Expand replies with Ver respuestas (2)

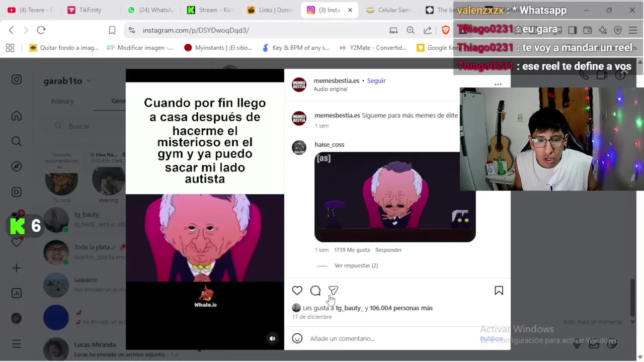356,265
